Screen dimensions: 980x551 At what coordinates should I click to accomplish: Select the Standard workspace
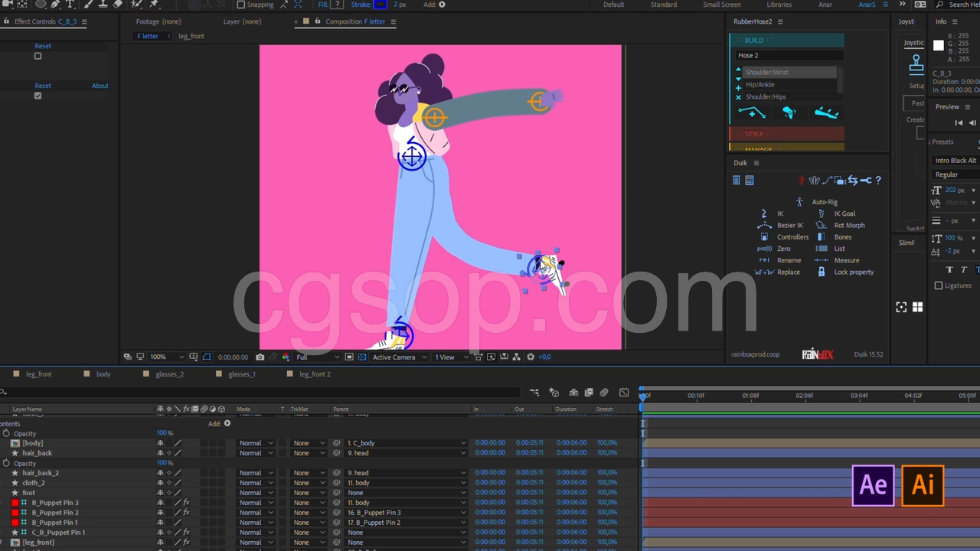(x=663, y=5)
